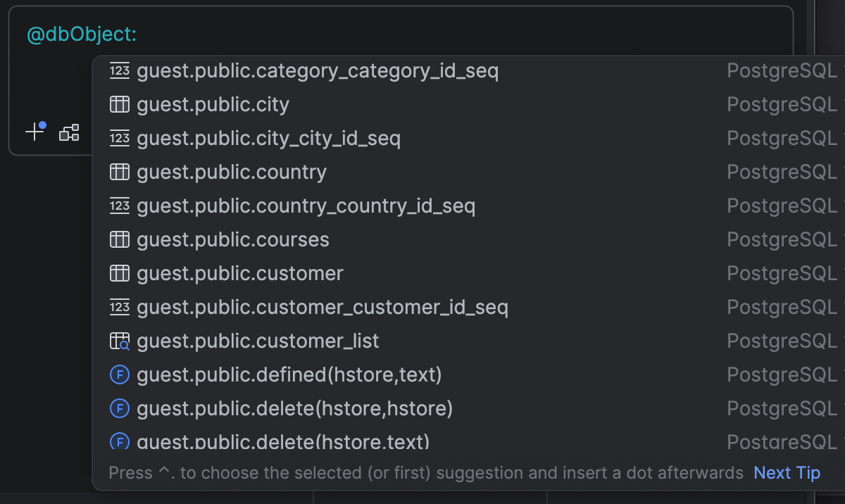Select guest.public.delete(hstore,text) suggestion
This screenshot has height=504, width=845.
(283, 441)
